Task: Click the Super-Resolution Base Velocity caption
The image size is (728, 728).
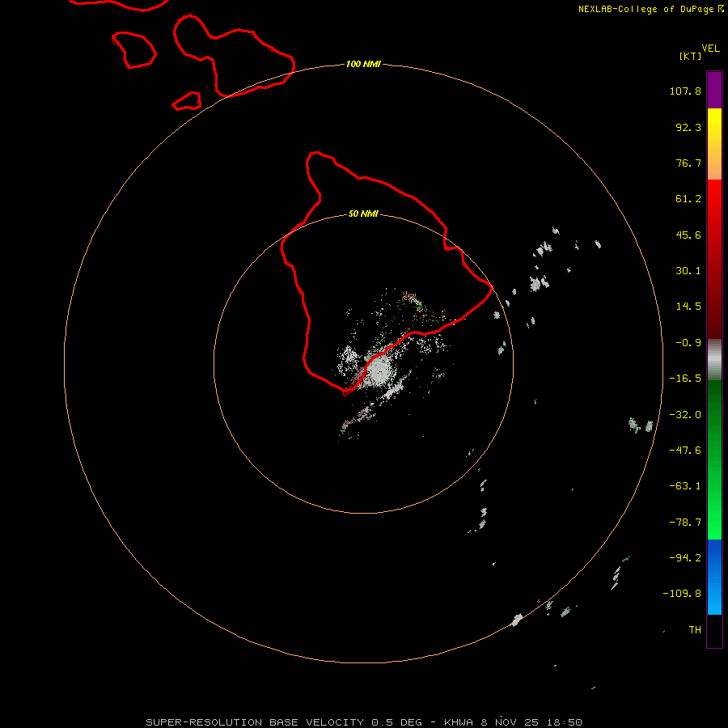Action: click(x=363, y=722)
